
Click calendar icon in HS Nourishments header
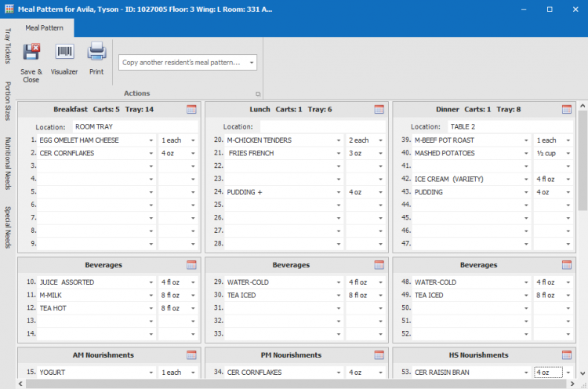click(x=567, y=355)
